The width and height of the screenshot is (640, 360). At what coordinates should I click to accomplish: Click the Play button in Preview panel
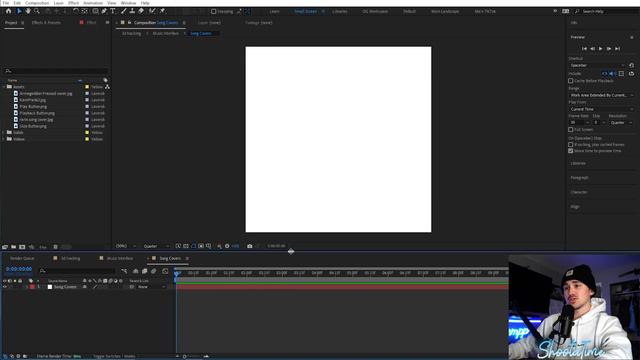click(x=600, y=49)
